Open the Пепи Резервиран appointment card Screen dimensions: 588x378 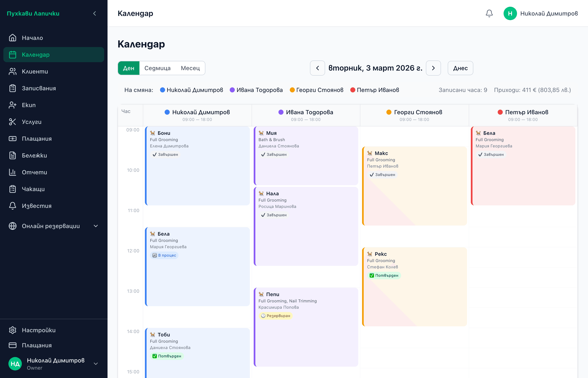click(306, 327)
